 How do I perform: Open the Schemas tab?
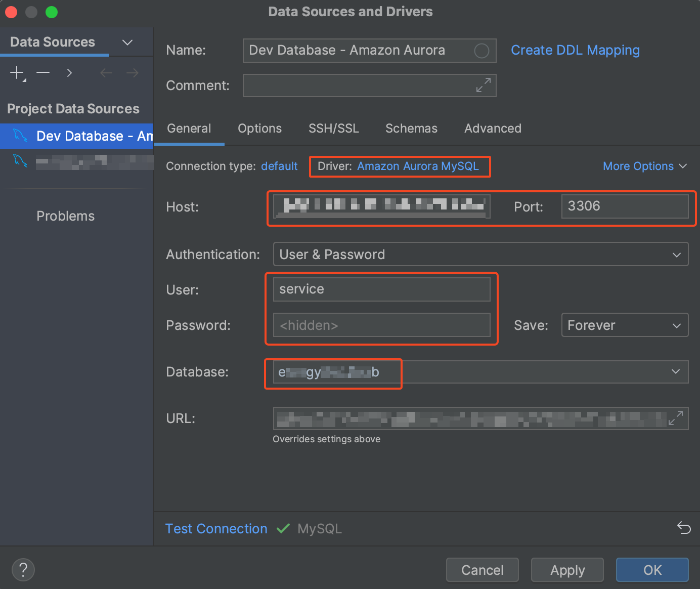click(x=411, y=129)
